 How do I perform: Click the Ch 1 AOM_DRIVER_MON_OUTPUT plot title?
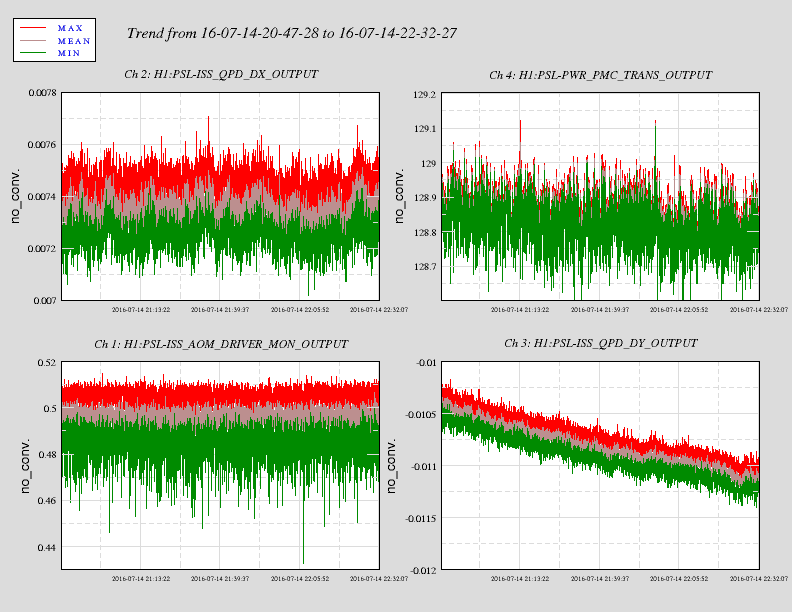pos(221,344)
